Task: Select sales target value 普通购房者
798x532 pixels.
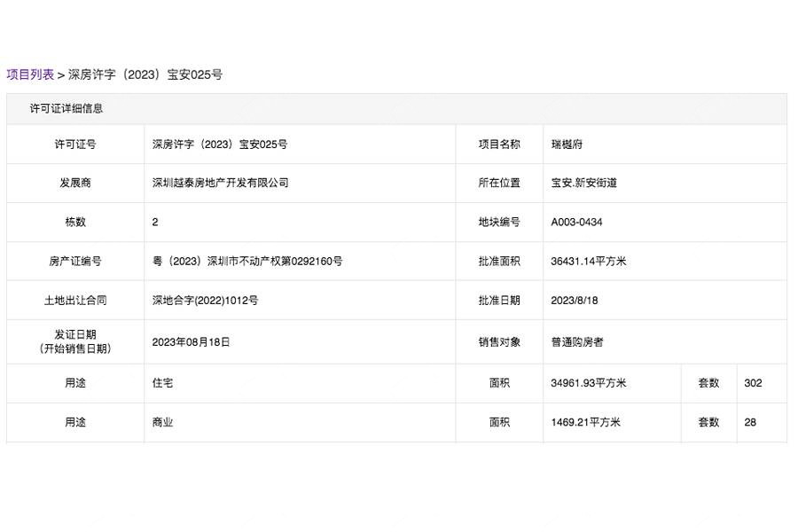Action: [x=577, y=342]
